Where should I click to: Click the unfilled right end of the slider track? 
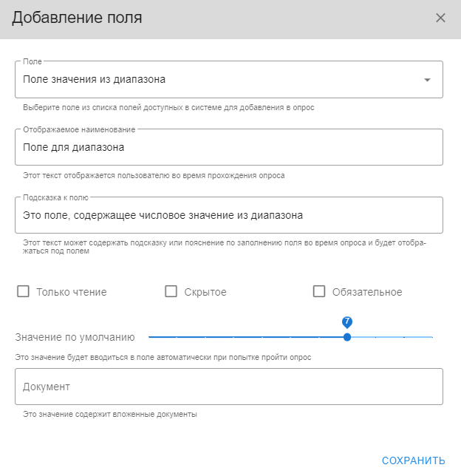click(x=428, y=337)
